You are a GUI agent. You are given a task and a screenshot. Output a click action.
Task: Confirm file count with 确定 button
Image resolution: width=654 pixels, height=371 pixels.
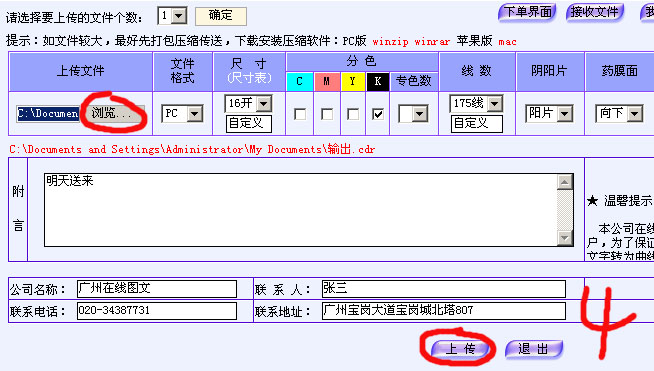click(x=221, y=16)
